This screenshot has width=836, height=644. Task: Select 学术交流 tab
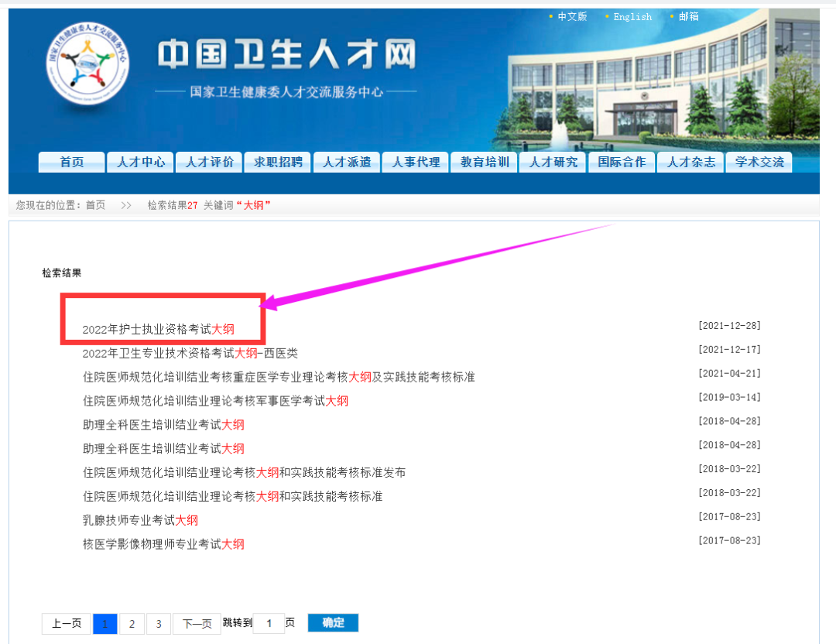pyautogui.click(x=759, y=162)
